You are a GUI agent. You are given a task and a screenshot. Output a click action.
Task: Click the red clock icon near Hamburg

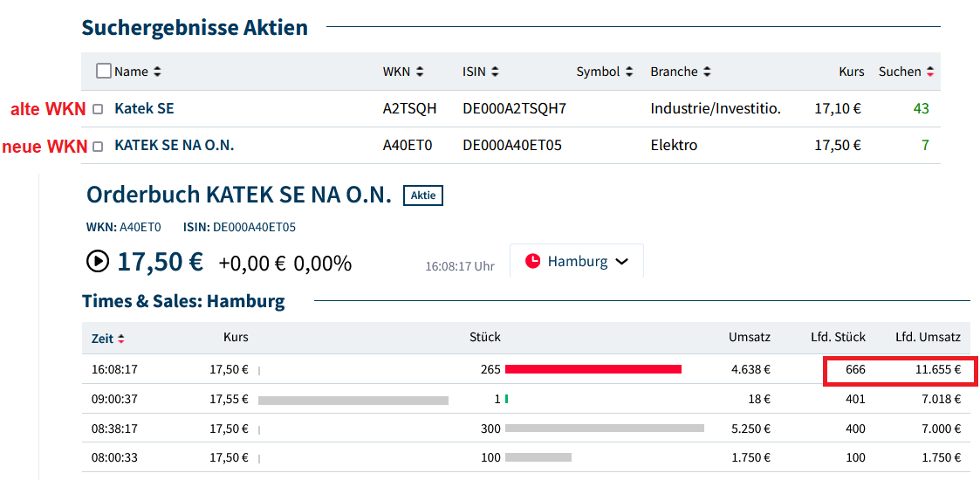coord(532,261)
